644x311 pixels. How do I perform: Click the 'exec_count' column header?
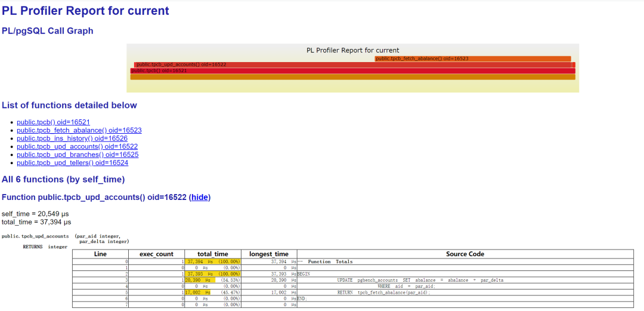point(156,254)
